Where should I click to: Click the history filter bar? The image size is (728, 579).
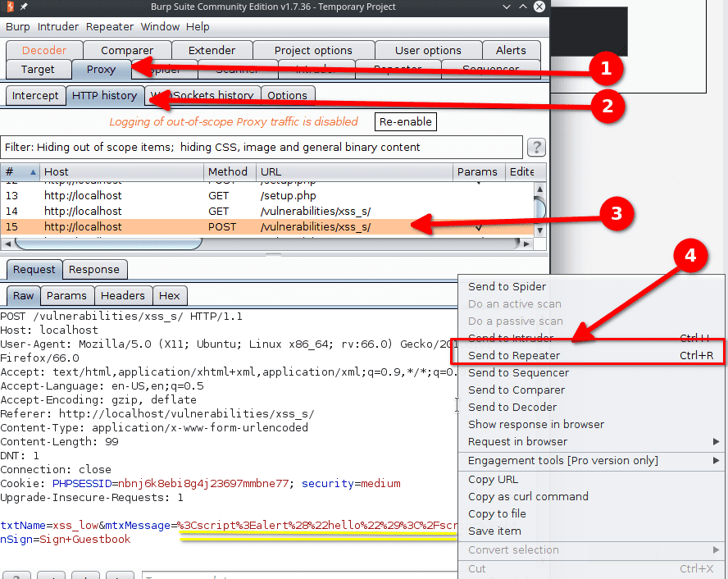tap(262, 147)
